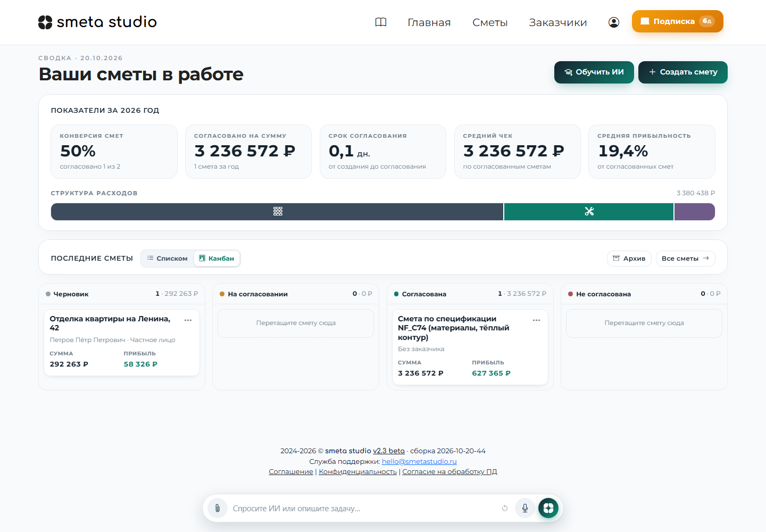
Task: Activate microphone voice input
Action: point(525,509)
